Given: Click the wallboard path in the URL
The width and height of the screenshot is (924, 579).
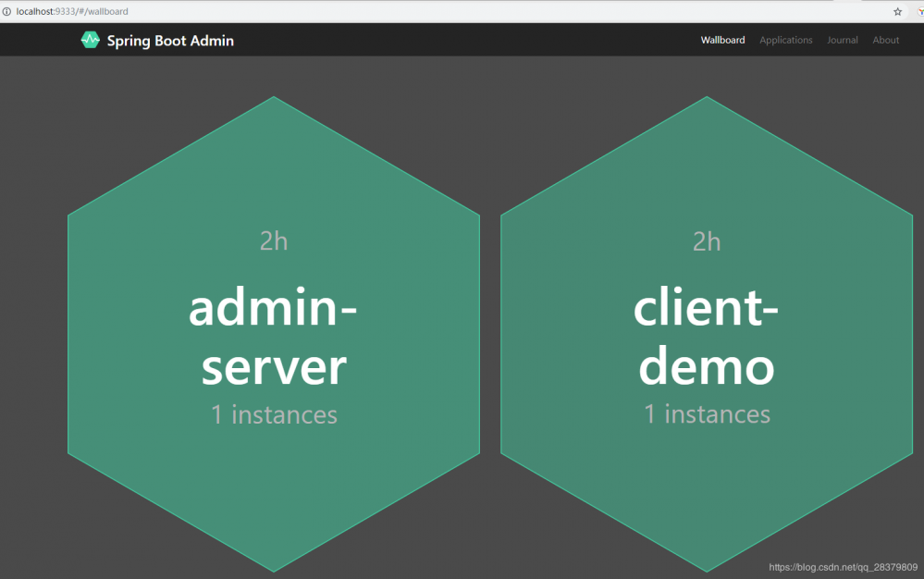Looking at the screenshot, I should pos(108,11).
